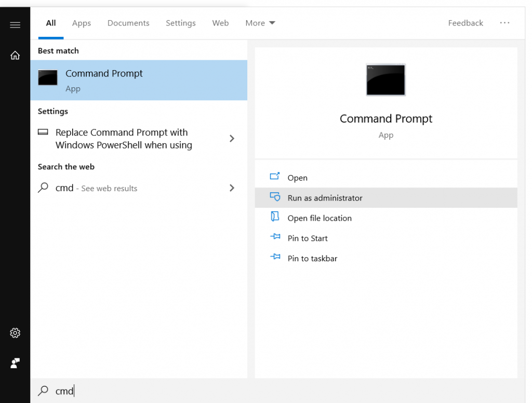Screen dimensions: 532x403
Task: Click the Open action icon
Action: pos(275,177)
